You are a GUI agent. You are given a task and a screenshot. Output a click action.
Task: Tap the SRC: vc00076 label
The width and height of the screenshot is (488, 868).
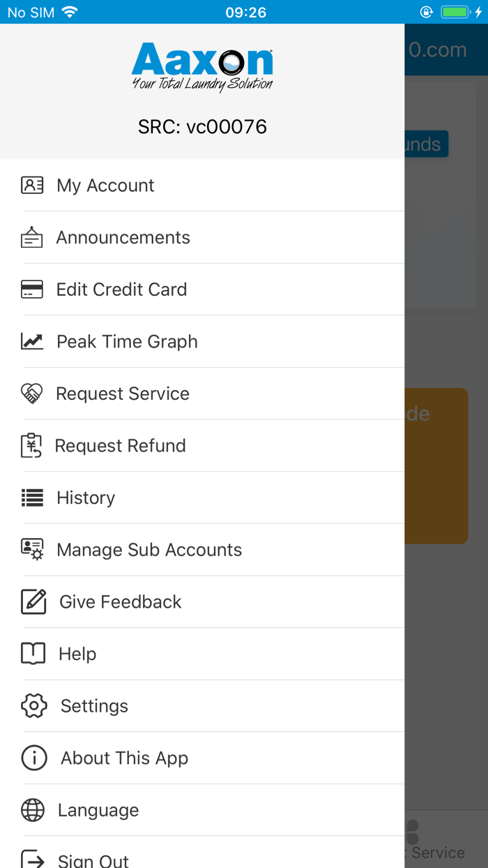(x=202, y=126)
